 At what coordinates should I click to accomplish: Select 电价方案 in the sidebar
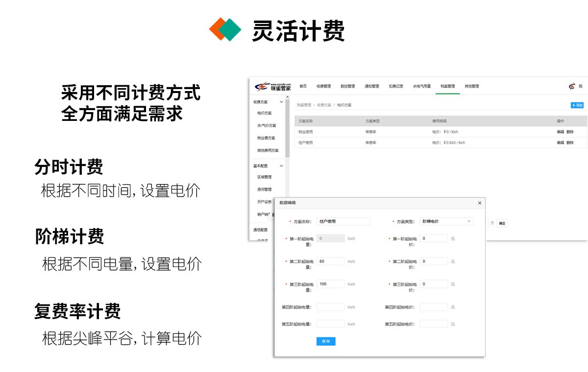[x=264, y=113]
